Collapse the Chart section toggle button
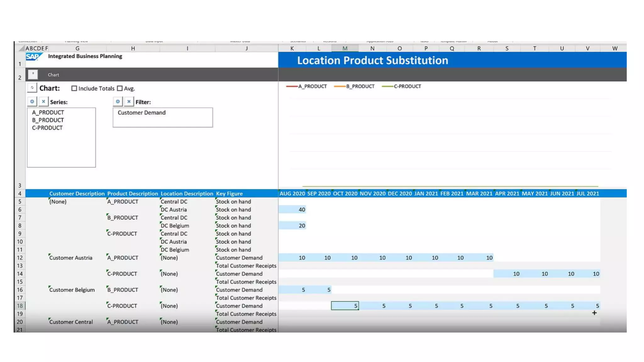The width and height of the screenshot is (644, 362). tap(33, 74)
